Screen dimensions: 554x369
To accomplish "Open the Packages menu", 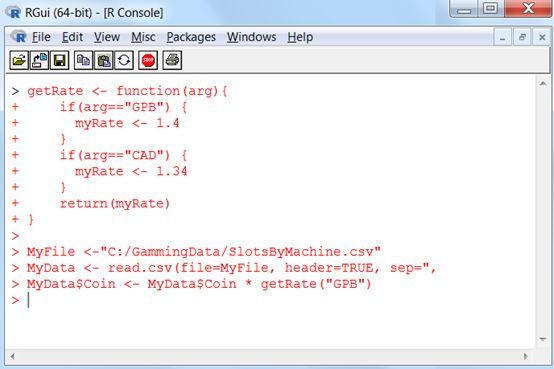I will coord(191,37).
